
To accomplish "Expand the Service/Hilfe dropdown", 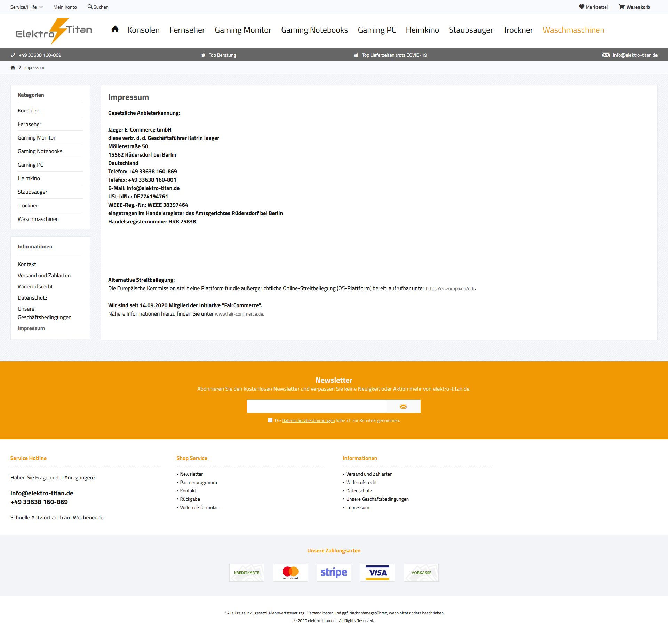I will (x=26, y=7).
